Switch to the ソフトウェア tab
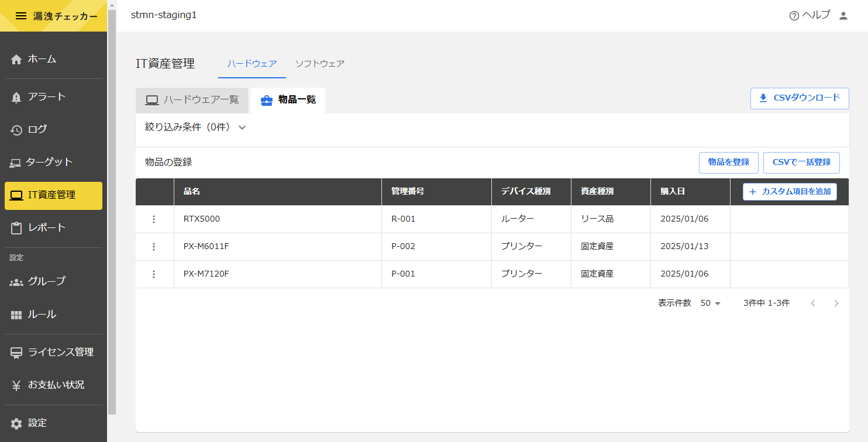 [320, 64]
